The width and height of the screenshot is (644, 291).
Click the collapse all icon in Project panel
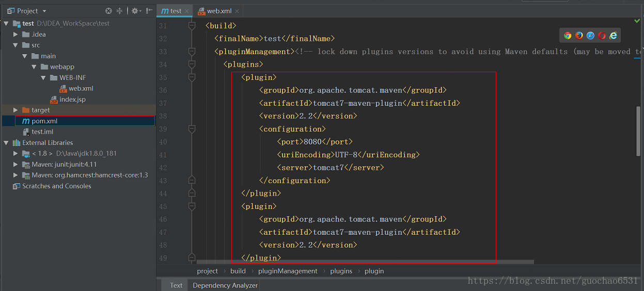(x=120, y=11)
